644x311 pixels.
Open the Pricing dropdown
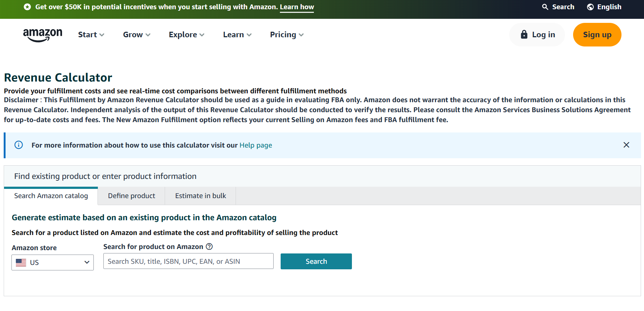click(287, 35)
